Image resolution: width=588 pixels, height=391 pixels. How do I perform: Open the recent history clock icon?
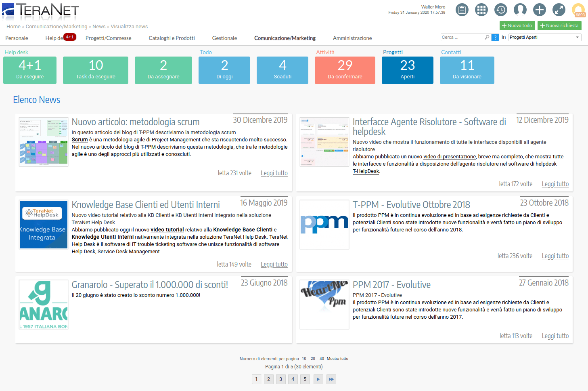(500, 10)
